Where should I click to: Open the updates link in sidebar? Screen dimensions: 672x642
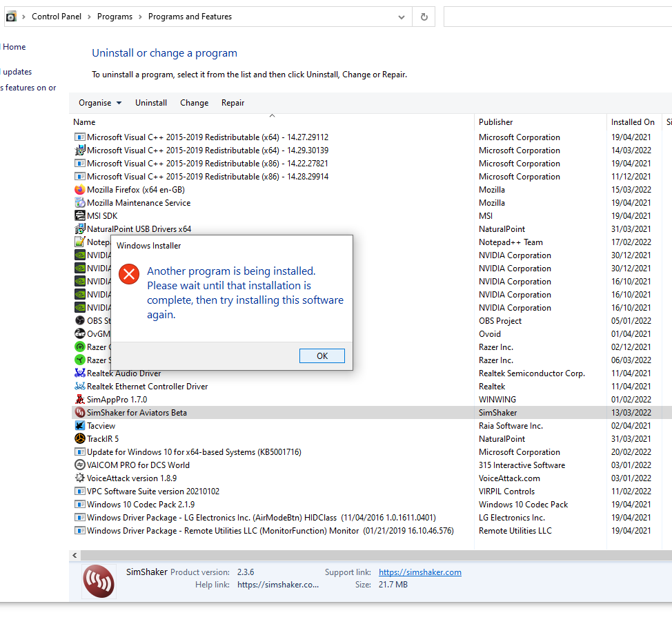tap(17, 72)
